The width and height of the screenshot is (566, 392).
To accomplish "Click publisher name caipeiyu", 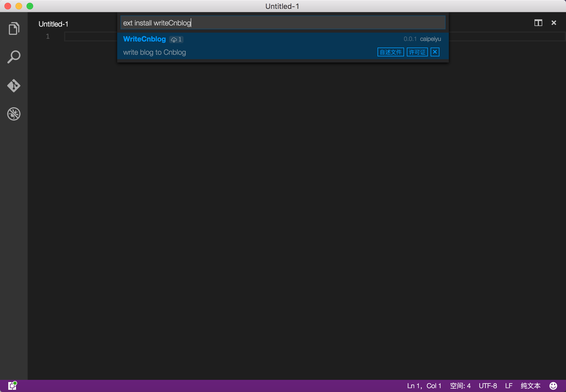I will point(430,39).
